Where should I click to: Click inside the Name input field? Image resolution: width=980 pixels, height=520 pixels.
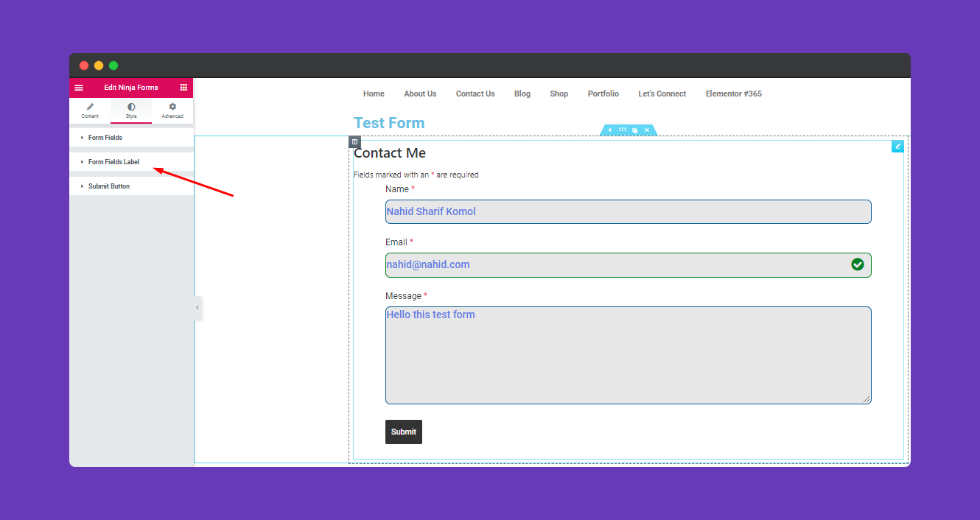click(629, 211)
